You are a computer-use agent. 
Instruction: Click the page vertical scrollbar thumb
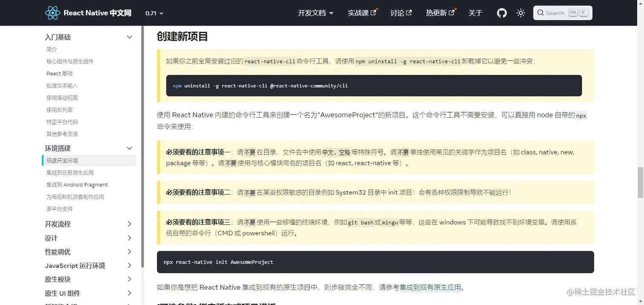click(640, 183)
